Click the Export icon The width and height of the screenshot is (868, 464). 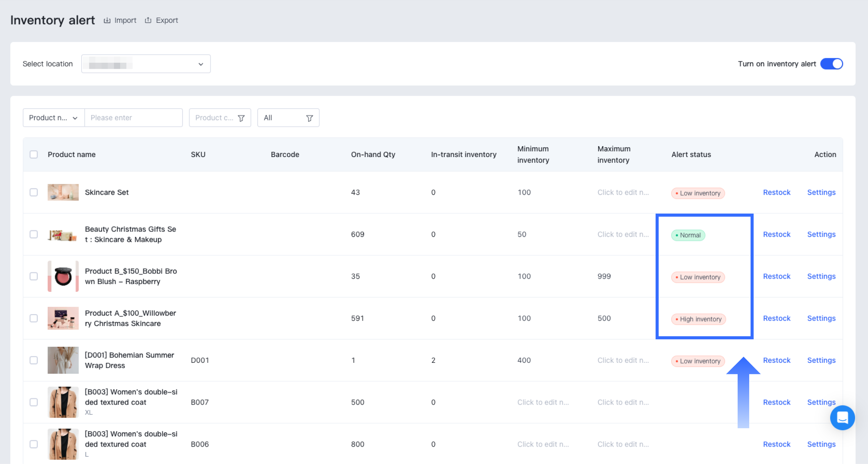[x=148, y=20]
